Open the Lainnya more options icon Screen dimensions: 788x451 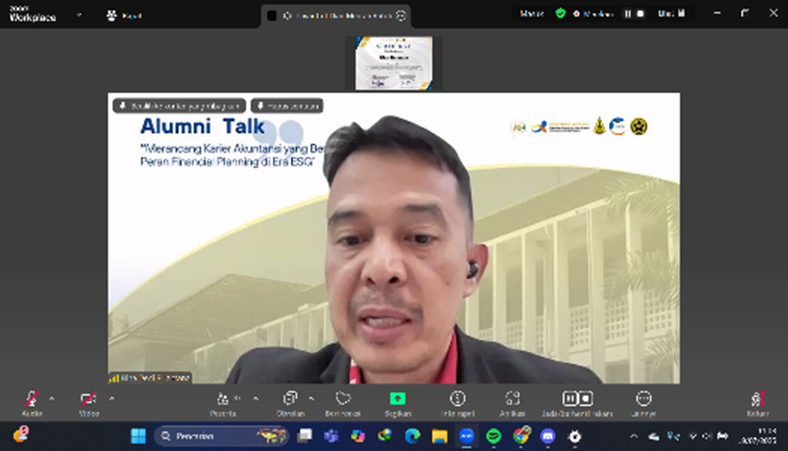[643, 398]
